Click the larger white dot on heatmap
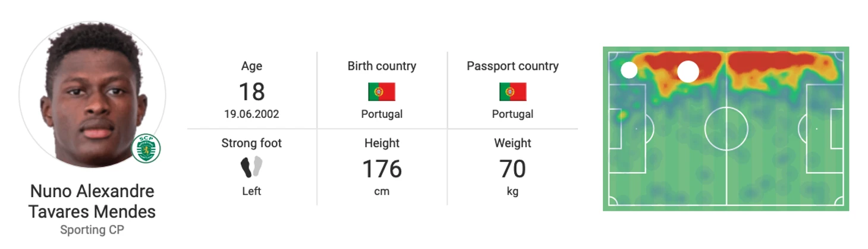 click(x=688, y=71)
